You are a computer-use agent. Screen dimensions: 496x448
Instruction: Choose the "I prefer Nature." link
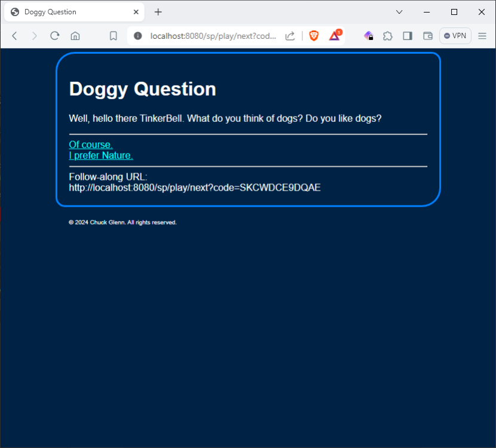[x=101, y=156]
